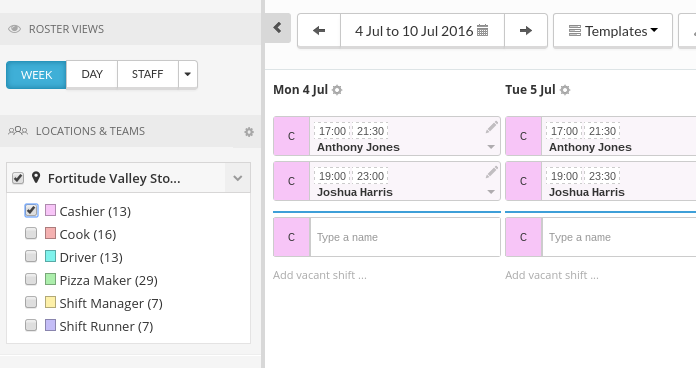Open more roster views dropdown arrow
The image size is (696, 368).
pyautogui.click(x=188, y=74)
